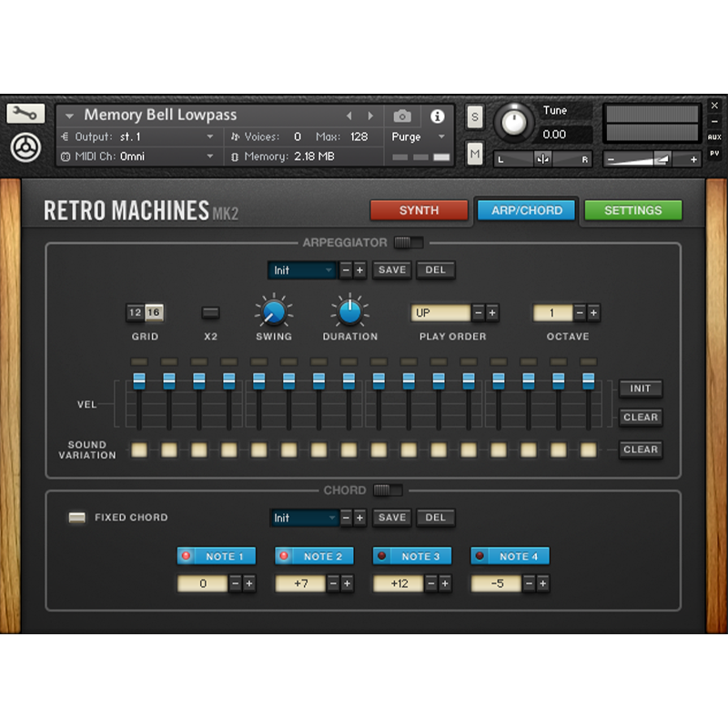This screenshot has width=728, height=728.
Task: Open chord preset Init dropdown
Action: click(304, 518)
